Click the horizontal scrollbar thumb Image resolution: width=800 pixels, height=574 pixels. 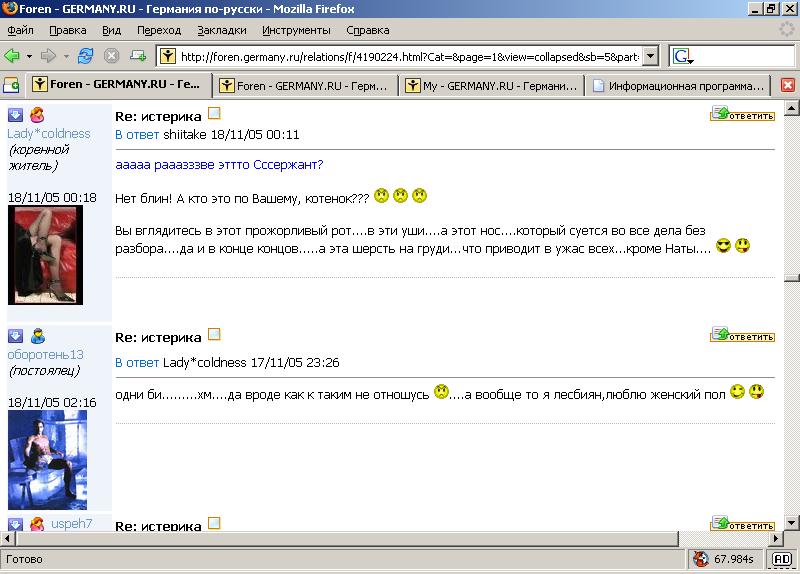[x=347, y=538]
